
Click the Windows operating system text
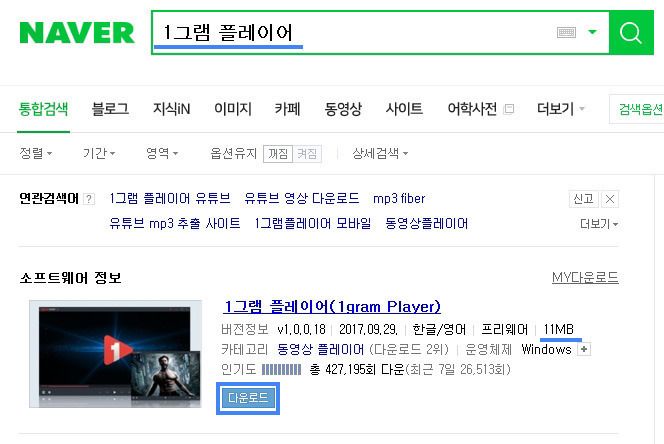(546, 350)
